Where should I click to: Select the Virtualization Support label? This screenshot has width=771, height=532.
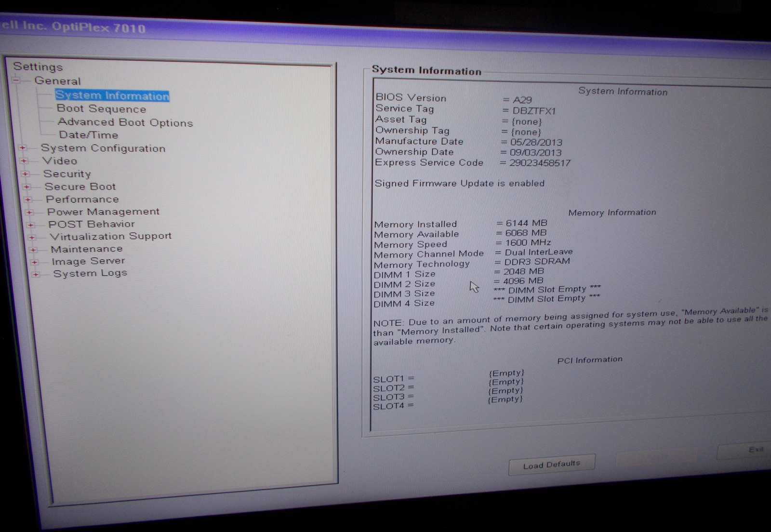[x=110, y=236]
